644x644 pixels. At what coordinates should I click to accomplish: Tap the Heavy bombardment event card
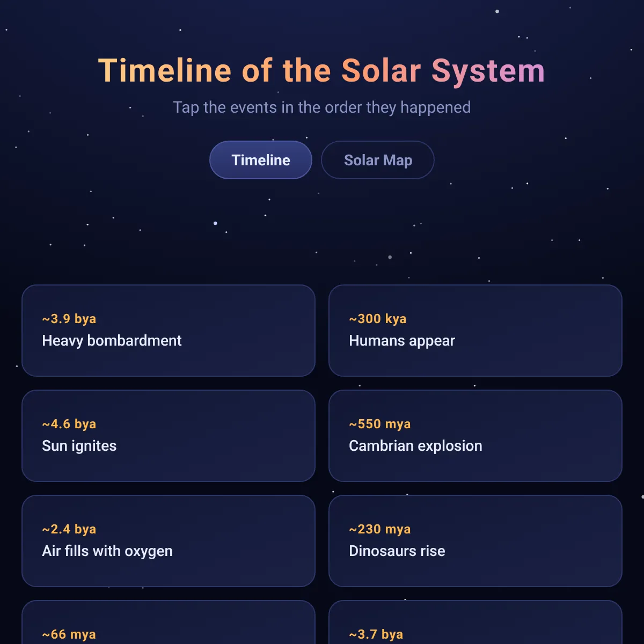pos(169,331)
